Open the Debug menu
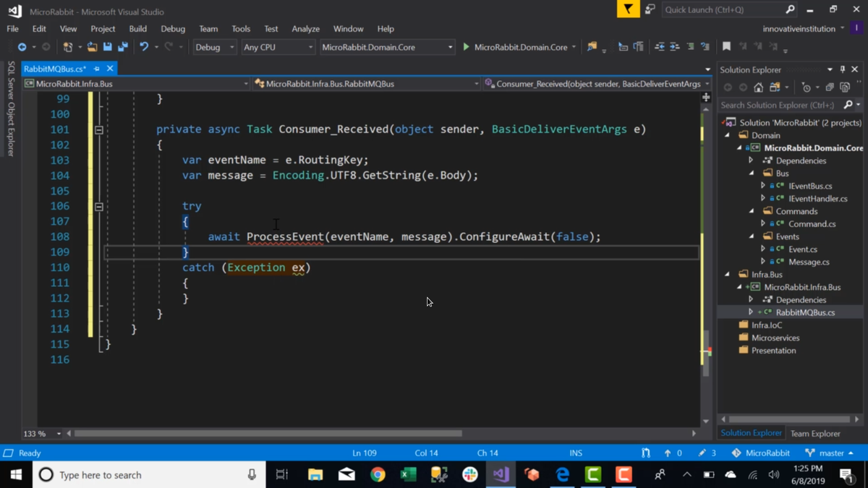The image size is (868, 488). click(173, 29)
